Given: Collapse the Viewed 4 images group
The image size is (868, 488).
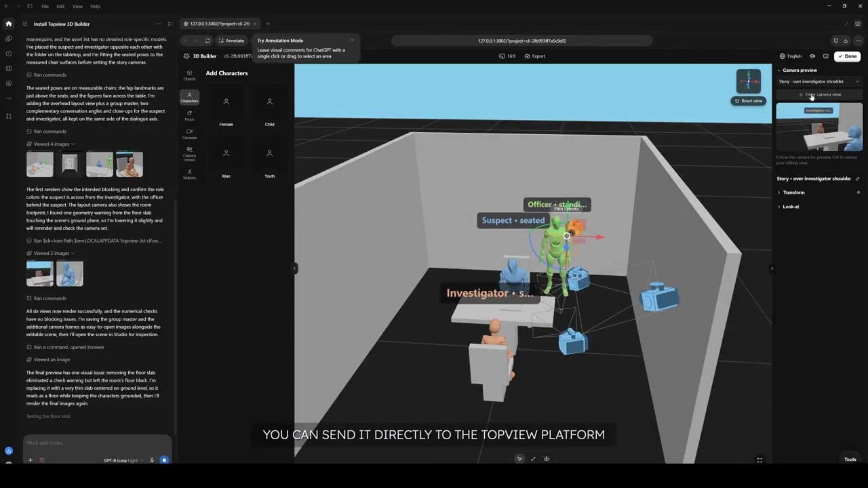Looking at the screenshot, I should click(x=51, y=144).
